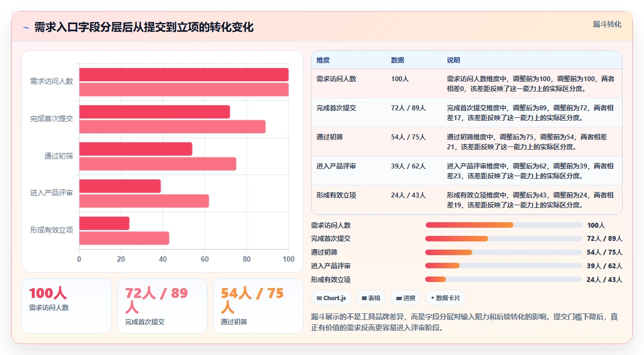The height and width of the screenshot is (355, 644).
Task: Select the 形成有效立项 table row label
Action: pos(336,195)
